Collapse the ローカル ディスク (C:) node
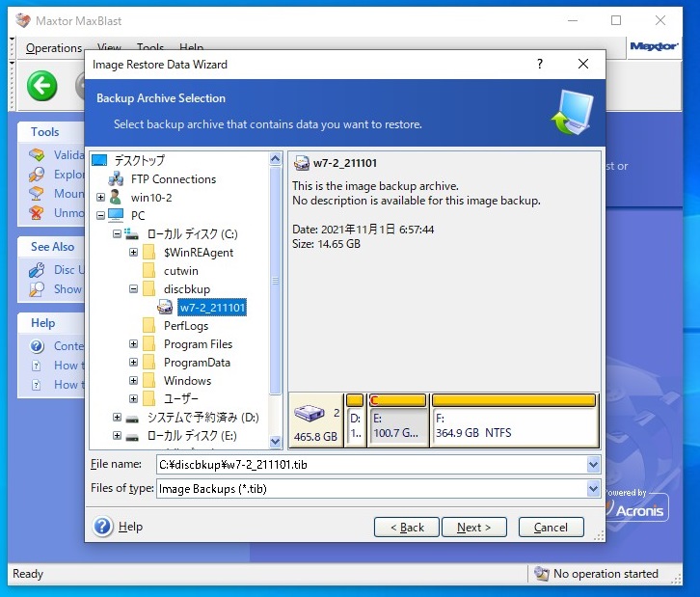 tap(117, 233)
